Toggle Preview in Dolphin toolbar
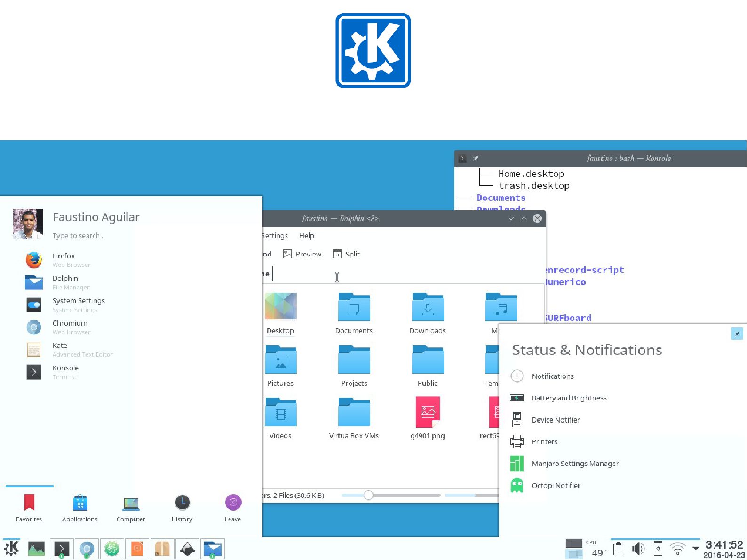The width and height of the screenshot is (747, 560). click(x=302, y=254)
